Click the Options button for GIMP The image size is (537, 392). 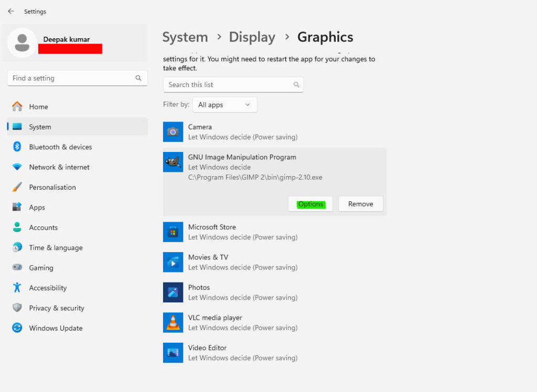(310, 204)
